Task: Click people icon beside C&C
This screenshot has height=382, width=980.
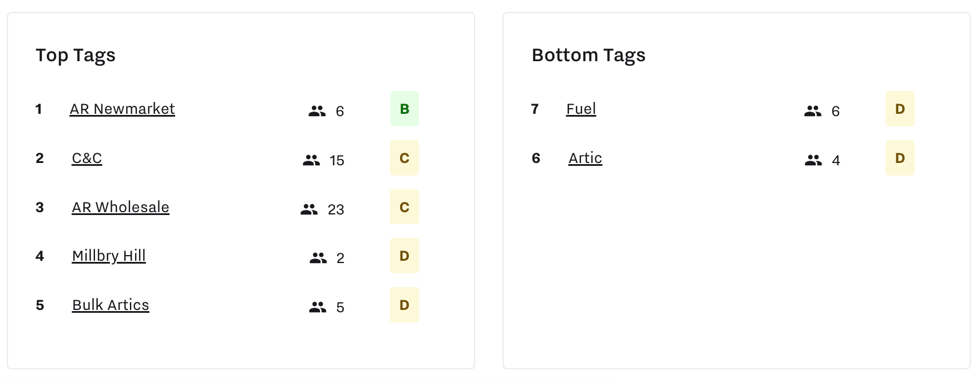Action: 311,160
